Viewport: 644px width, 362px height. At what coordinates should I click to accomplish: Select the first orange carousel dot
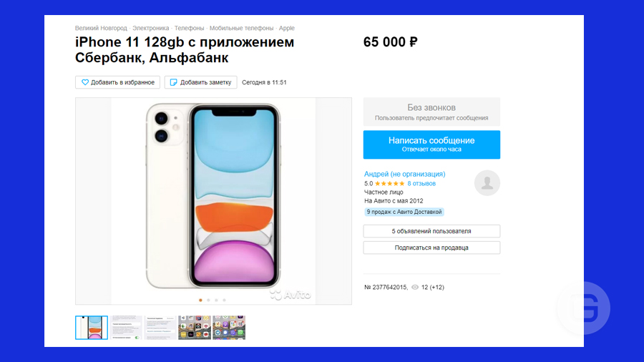coord(200,300)
